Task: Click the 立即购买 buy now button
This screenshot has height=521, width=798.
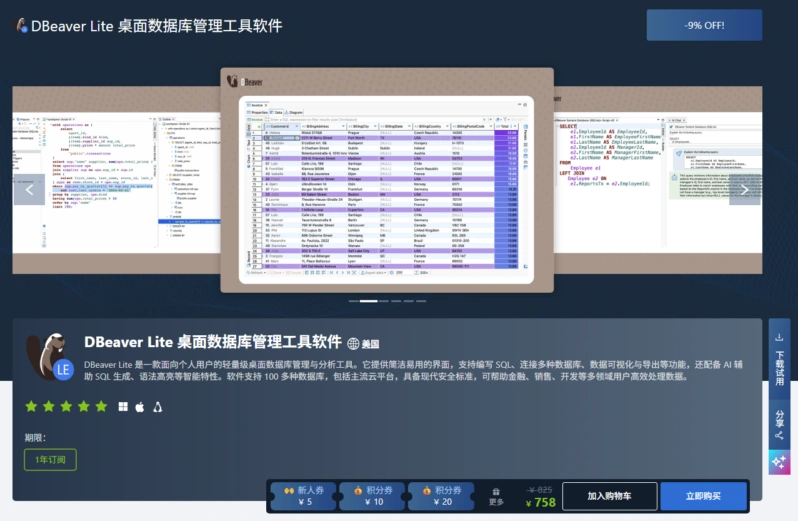Action: [x=703, y=496]
